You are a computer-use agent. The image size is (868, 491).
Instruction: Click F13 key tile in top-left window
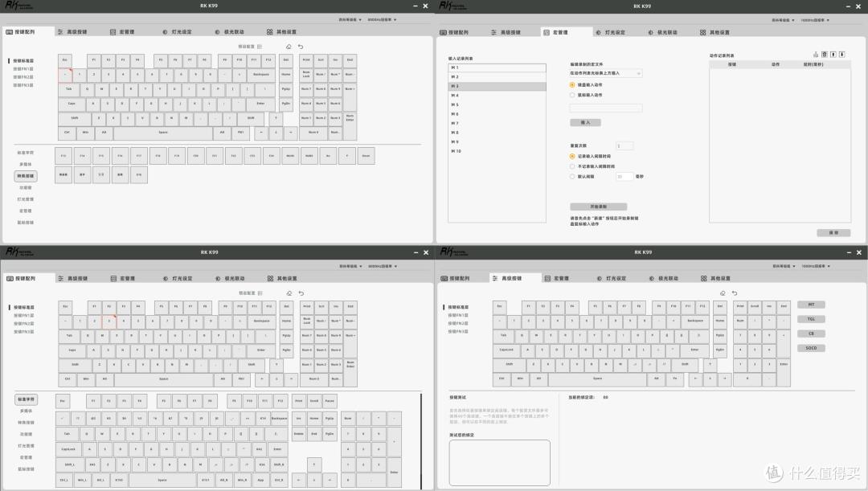(x=63, y=156)
